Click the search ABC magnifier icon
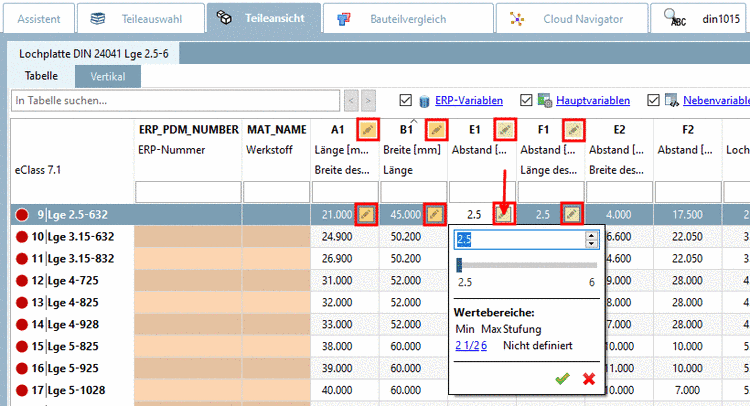The height and width of the screenshot is (406, 750). tap(674, 18)
